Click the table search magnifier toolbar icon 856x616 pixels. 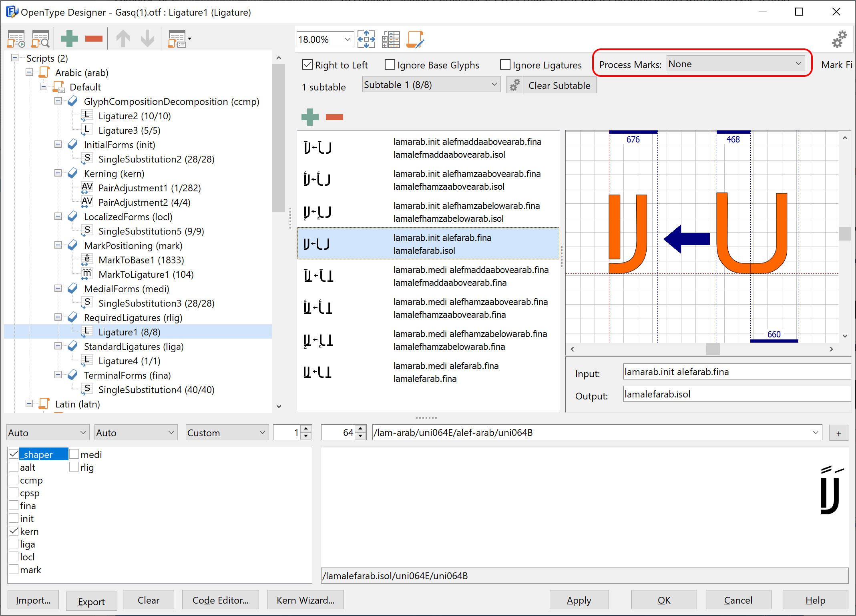coord(41,39)
